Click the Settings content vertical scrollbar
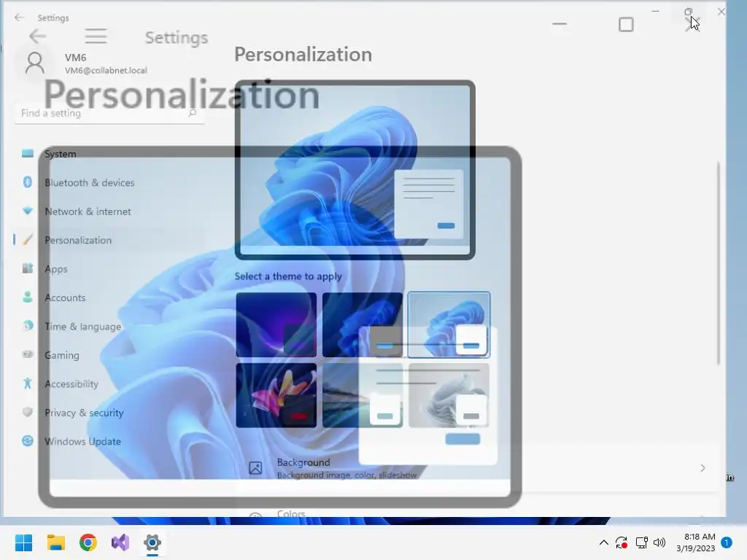This screenshot has height=560, width=747. pyautogui.click(x=719, y=263)
